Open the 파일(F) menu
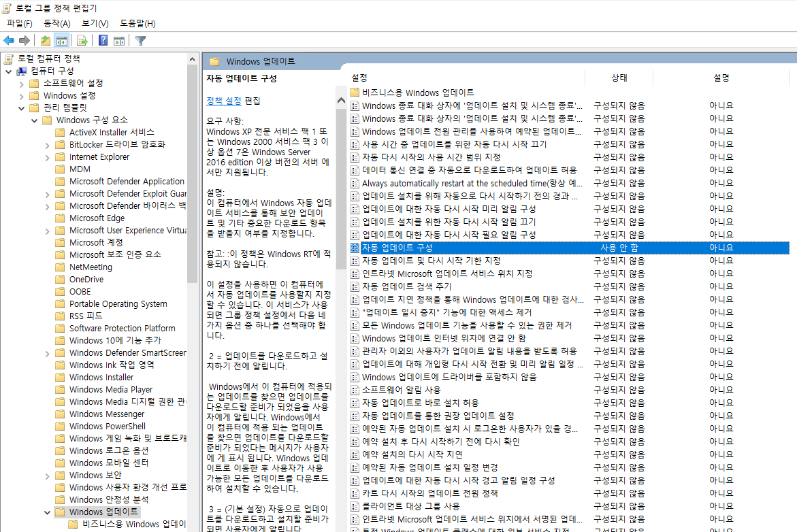This screenshot has height=532, width=797. point(19,23)
